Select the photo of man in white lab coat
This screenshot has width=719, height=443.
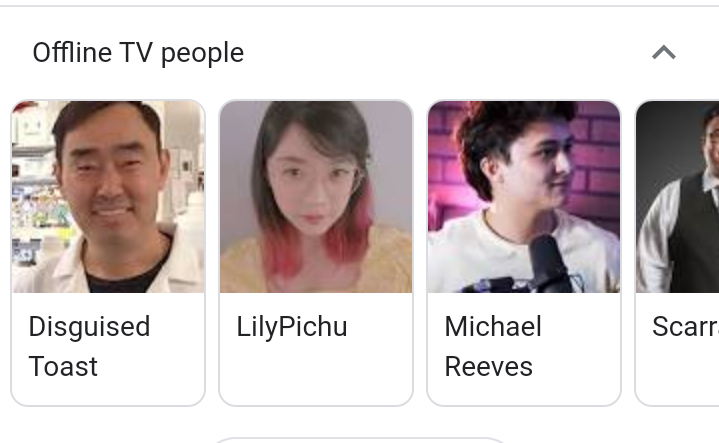(x=108, y=197)
